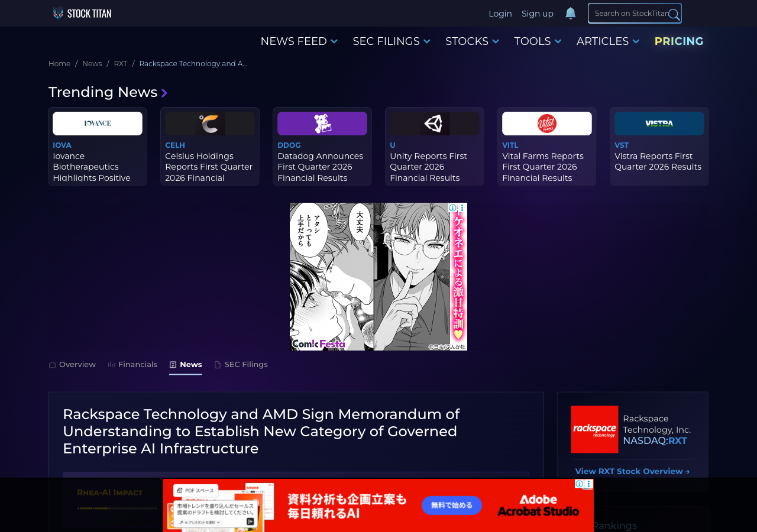Read Celsius Holdings First Quarter headline
Viewport: 757px width, 532px height.
click(x=209, y=167)
